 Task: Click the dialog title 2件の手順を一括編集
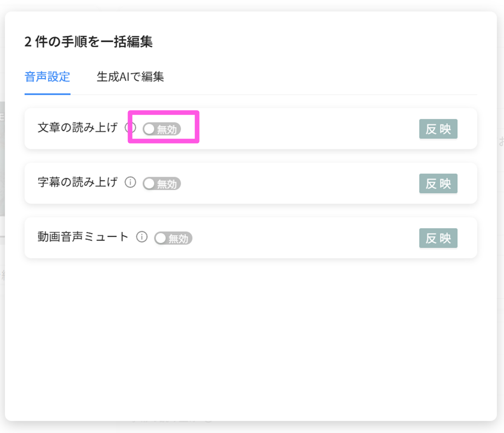(x=89, y=42)
